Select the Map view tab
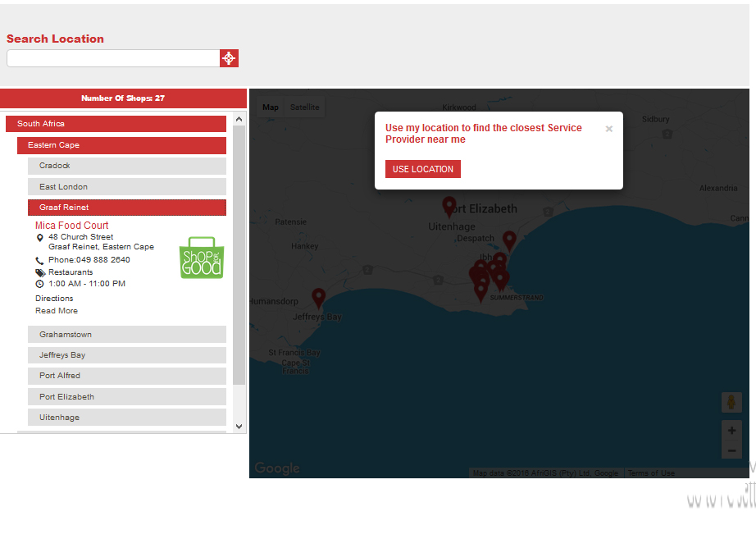 point(271,107)
